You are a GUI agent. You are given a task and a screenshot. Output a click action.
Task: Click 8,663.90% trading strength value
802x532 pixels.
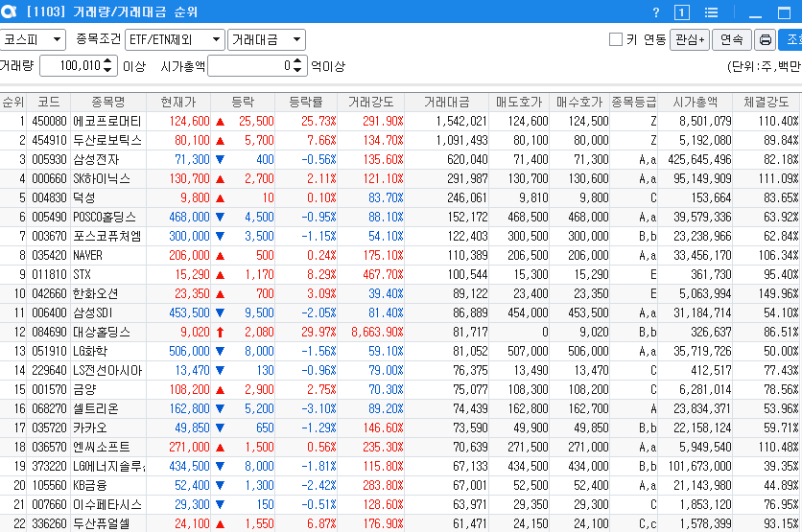pos(377,333)
